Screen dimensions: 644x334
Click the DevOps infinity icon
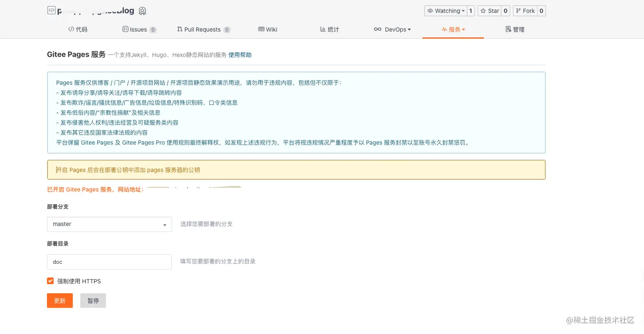pos(377,29)
